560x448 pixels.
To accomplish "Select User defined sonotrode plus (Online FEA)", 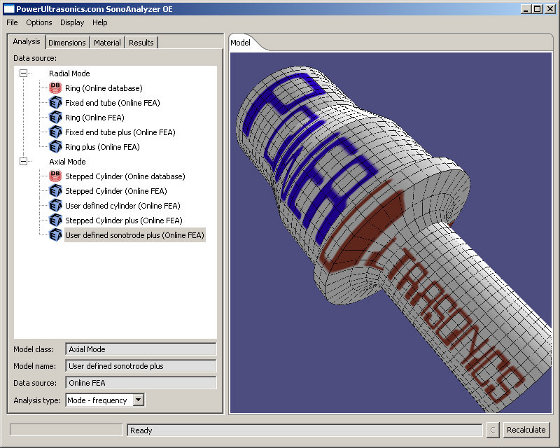I will (135, 235).
